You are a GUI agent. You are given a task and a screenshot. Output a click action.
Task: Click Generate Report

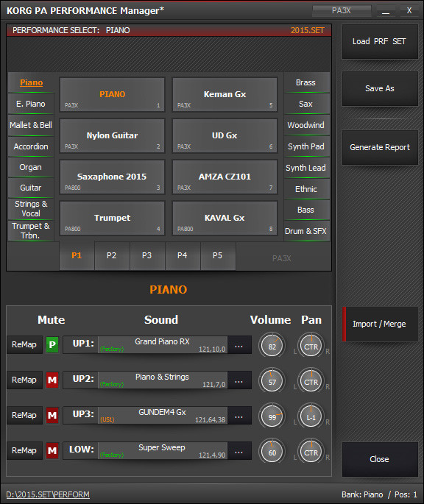380,148
